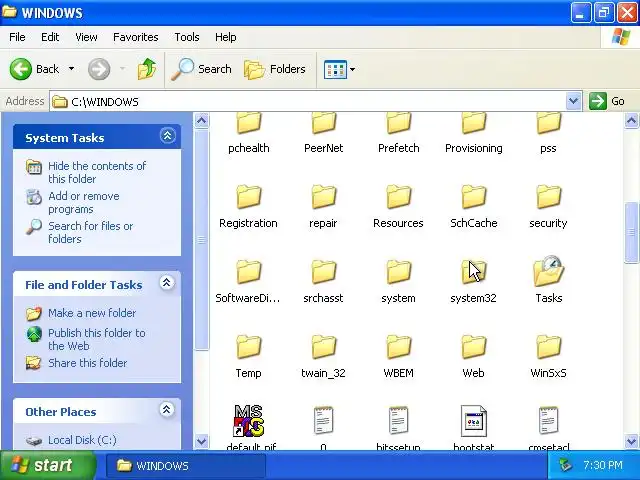Select the bootstat file icon
This screenshot has width=640, height=480.
pyautogui.click(x=473, y=421)
